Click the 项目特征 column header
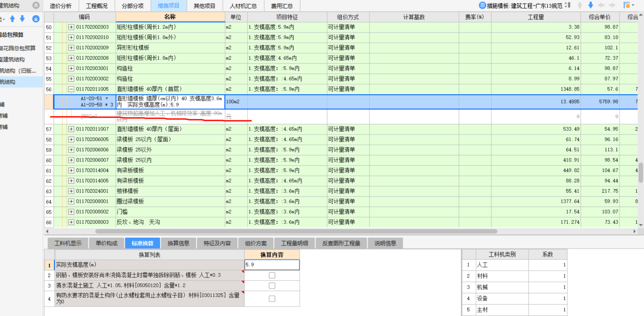This screenshot has height=316, width=644. [x=287, y=17]
